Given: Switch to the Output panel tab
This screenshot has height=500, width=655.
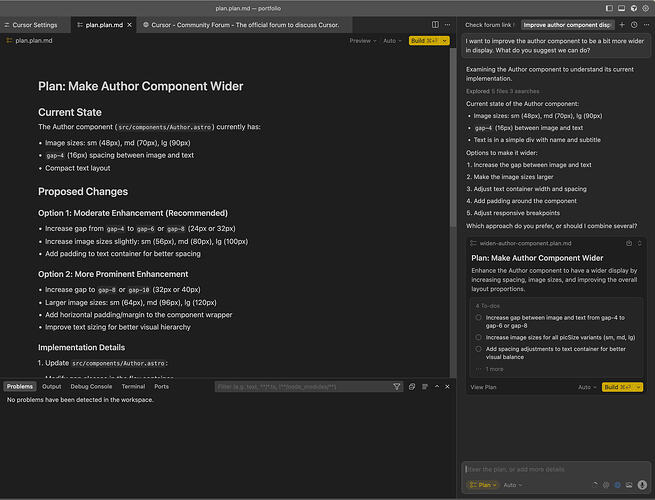Looking at the screenshot, I should 52,387.
